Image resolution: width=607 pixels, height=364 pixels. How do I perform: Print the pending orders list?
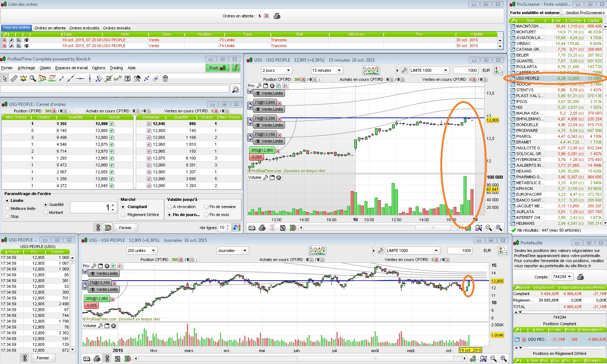[x=277, y=16]
